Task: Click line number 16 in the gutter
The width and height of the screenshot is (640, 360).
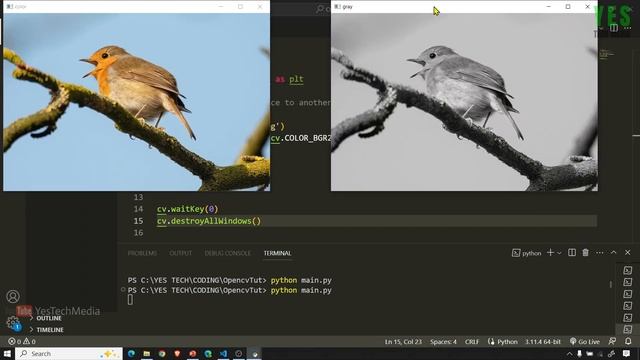Action: (x=138, y=233)
